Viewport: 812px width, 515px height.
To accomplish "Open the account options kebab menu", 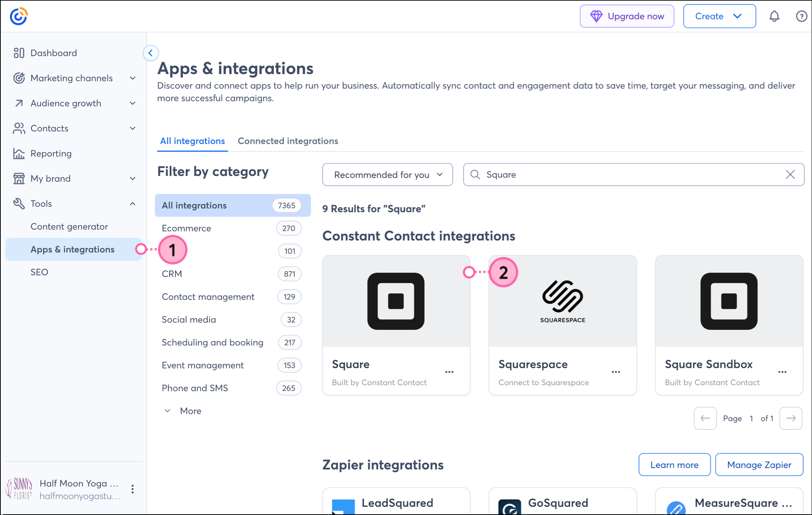I will [x=133, y=489].
